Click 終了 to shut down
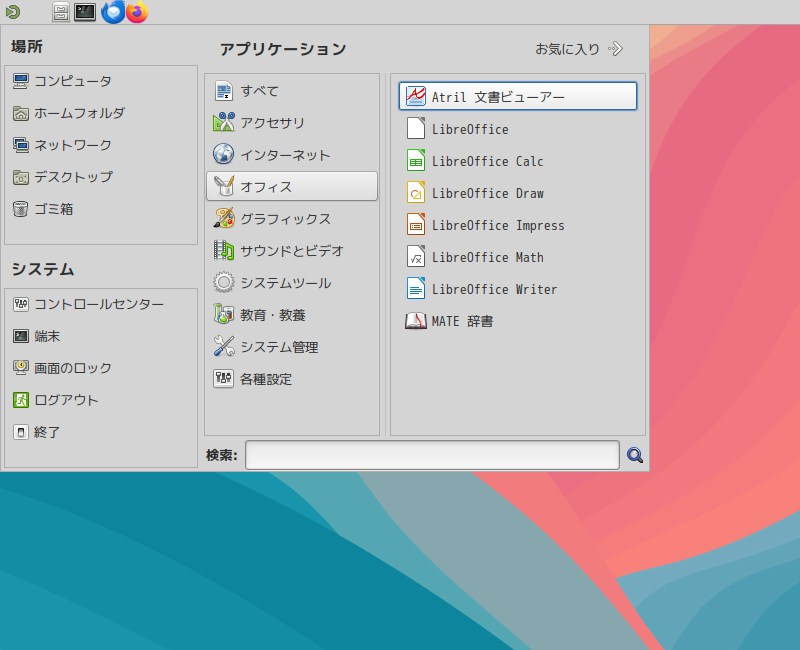800x650 pixels. pos(101,432)
